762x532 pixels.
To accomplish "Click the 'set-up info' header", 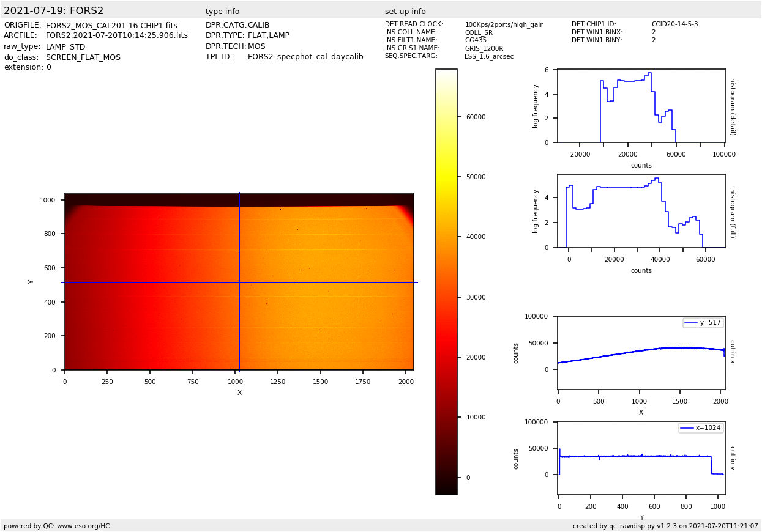I will 405,12.
